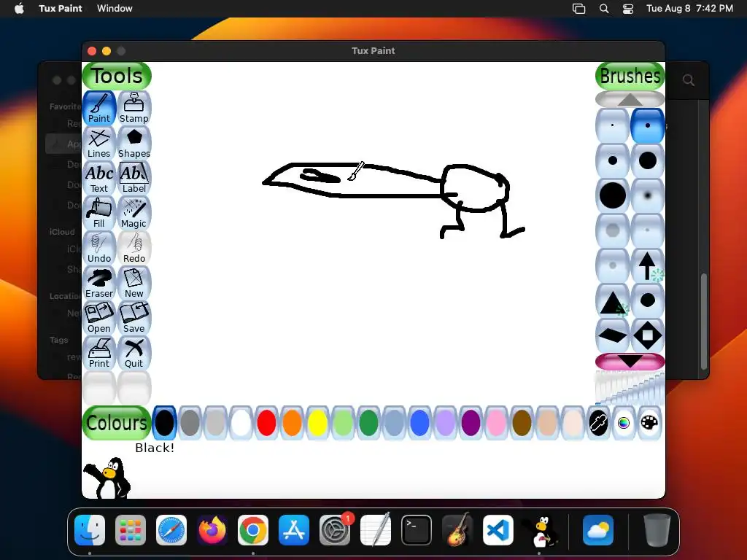
Task: Select the grey soft circle brush
Action: [x=613, y=230]
